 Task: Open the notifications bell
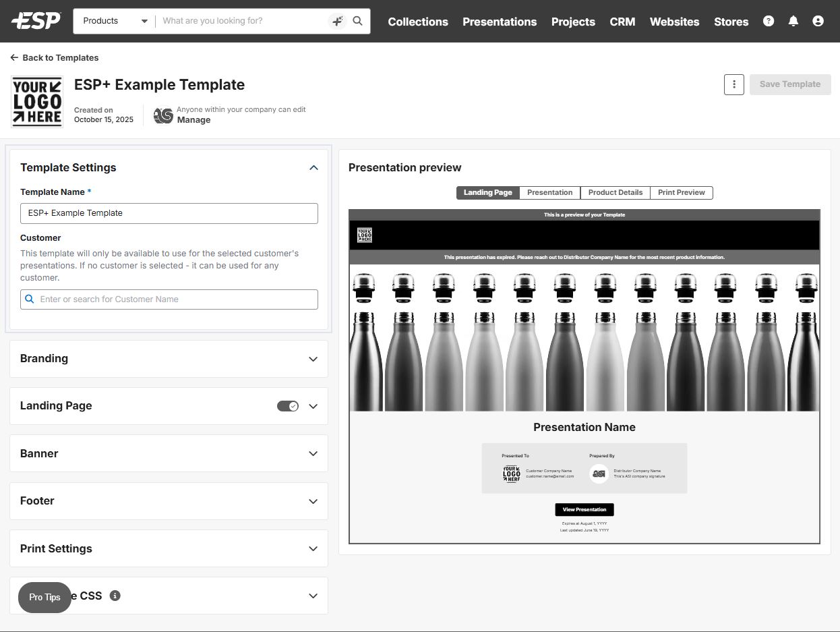coord(793,21)
